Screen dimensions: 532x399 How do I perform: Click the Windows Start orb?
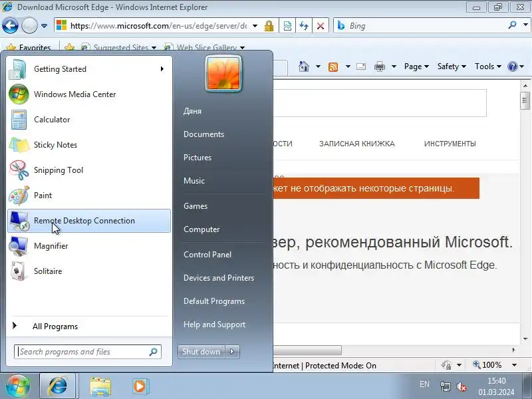coord(18,386)
